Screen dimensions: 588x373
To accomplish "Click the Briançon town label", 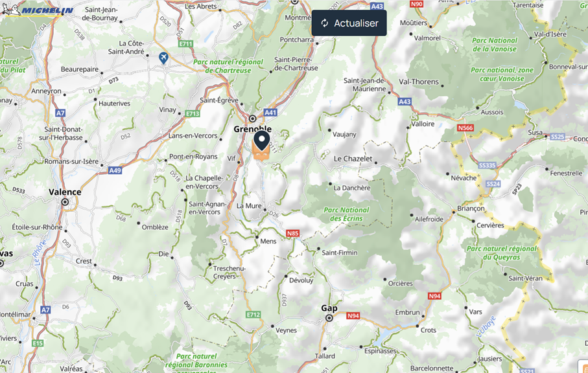I will [471, 209].
